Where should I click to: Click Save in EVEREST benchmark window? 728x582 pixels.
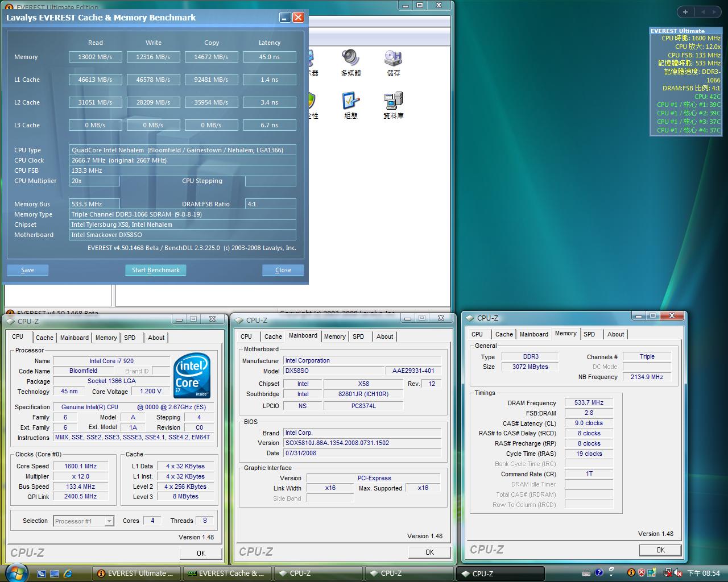coord(27,270)
